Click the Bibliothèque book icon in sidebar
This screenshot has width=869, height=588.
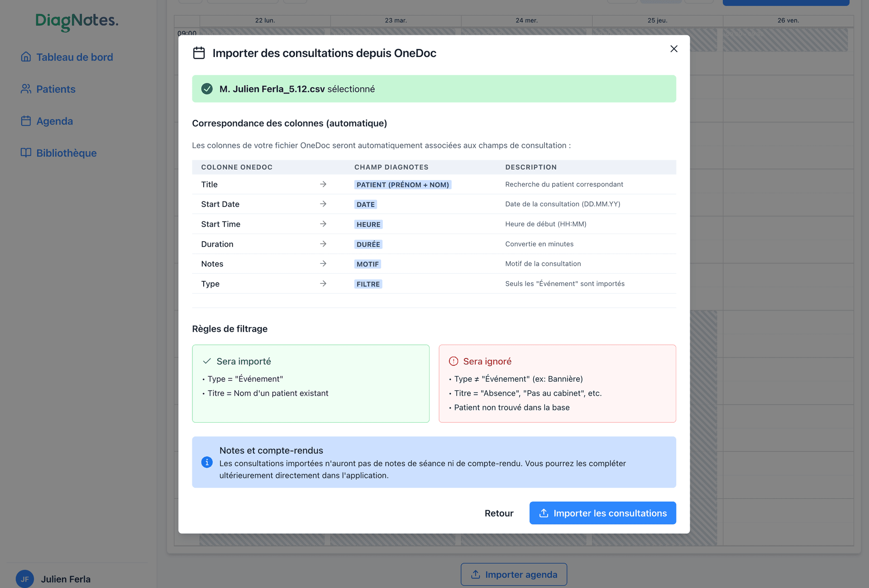[26, 153]
